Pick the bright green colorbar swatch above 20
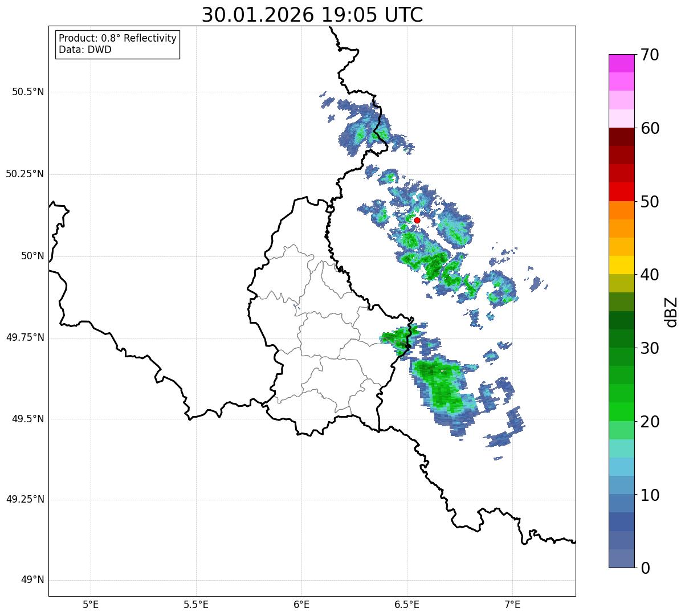Screen dimensions: 685x616 click(x=621, y=411)
